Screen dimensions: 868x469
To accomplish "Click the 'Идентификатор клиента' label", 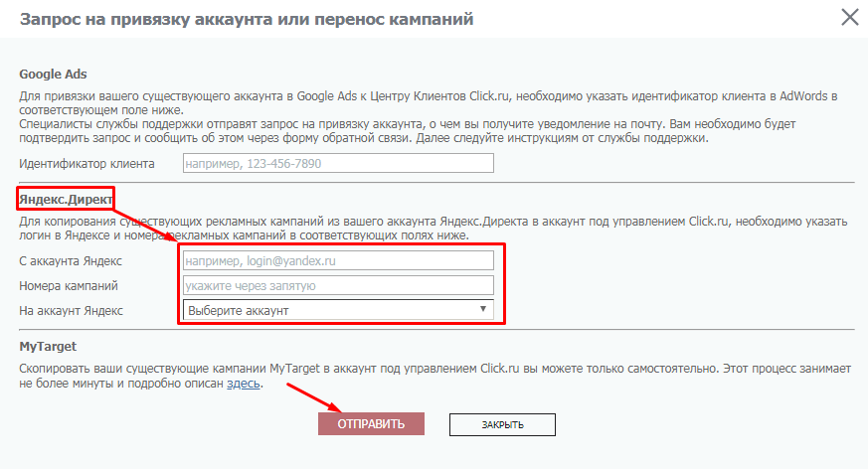I will 87,164.
